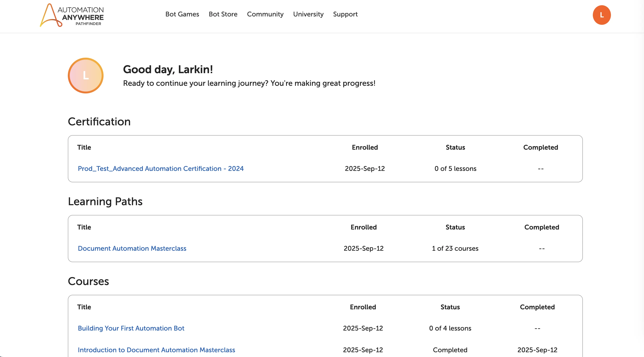The image size is (644, 357).
Task: Click the Courses table Title header
Action: (x=84, y=307)
